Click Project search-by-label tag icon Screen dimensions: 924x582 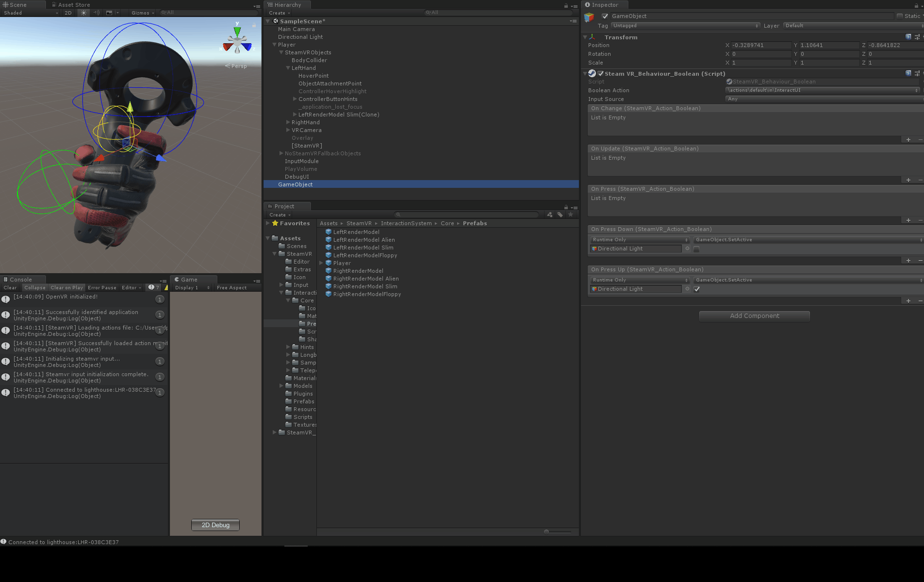click(x=560, y=215)
